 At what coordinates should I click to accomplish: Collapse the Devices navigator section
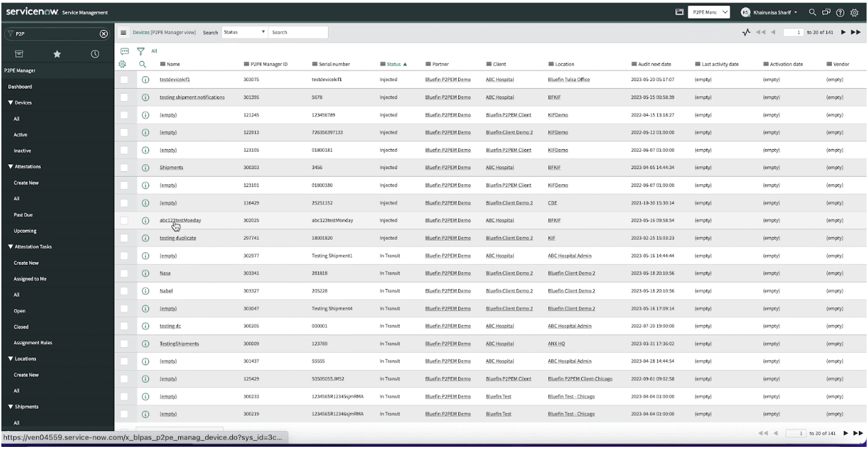coord(20,103)
